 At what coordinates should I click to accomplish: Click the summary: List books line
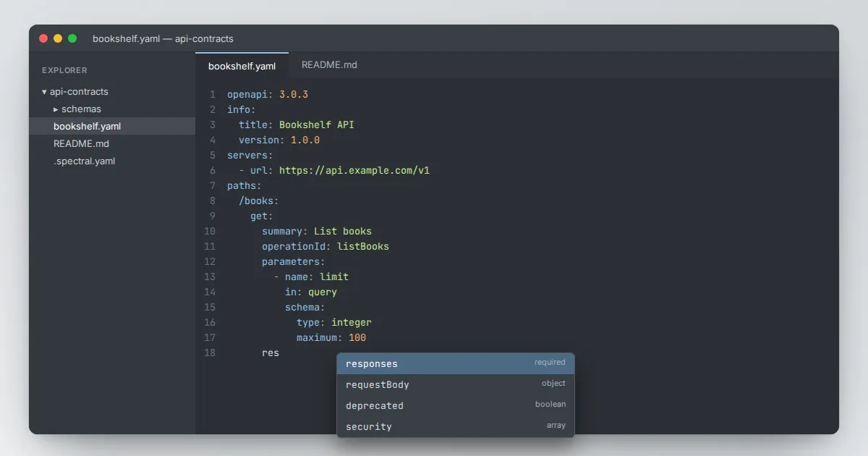click(x=317, y=231)
